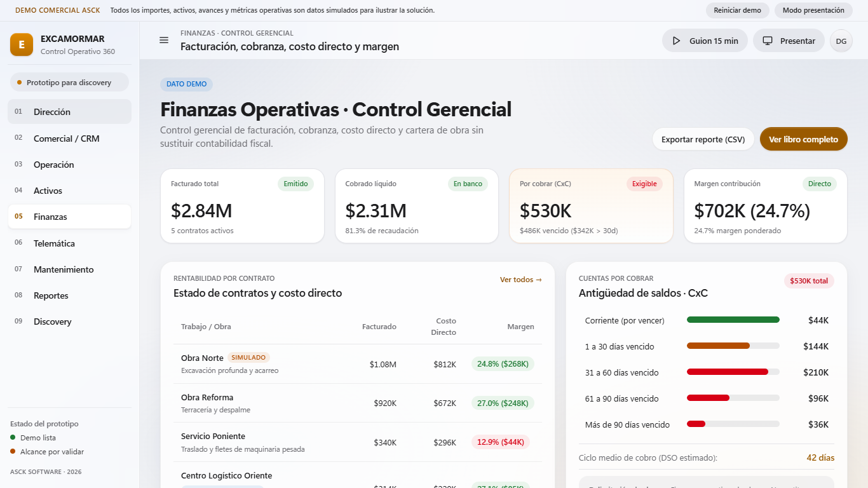Click Corriente (por vencer) progress bar
This screenshot has height=488, width=868.
733,320
